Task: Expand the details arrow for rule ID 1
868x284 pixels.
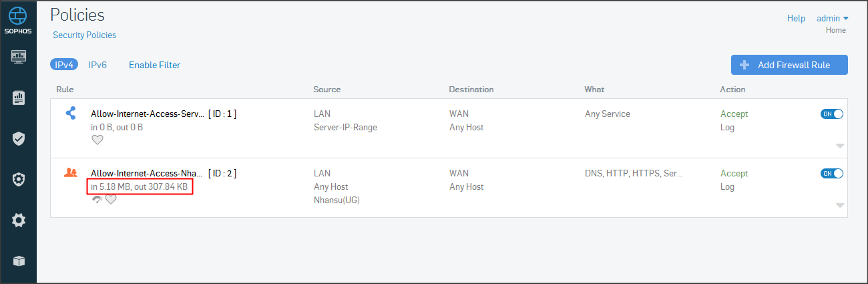Action: tap(840, 146)
